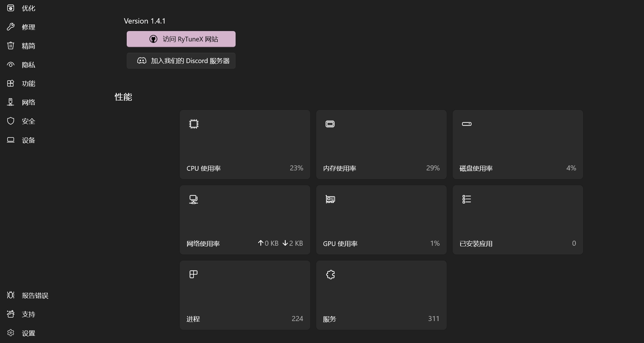Screen dimensions: 644x343
Task: Open 精简 via the trash bin icon
Action: (11, 46)
